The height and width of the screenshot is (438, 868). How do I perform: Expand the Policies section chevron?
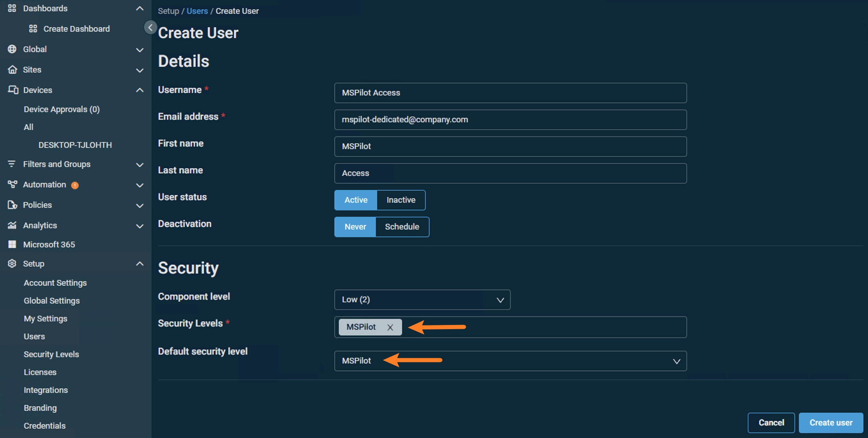pyautogui.click(x=139, y=206)
